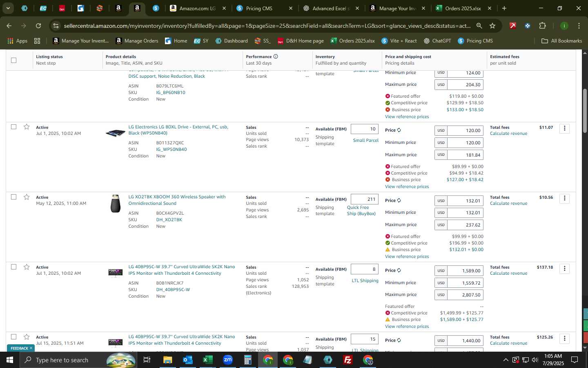Open the Windows notification center icon
Image resolution: width=588 pixels, height=368 pixels.
pyautogui.click(x=574, y=360)
